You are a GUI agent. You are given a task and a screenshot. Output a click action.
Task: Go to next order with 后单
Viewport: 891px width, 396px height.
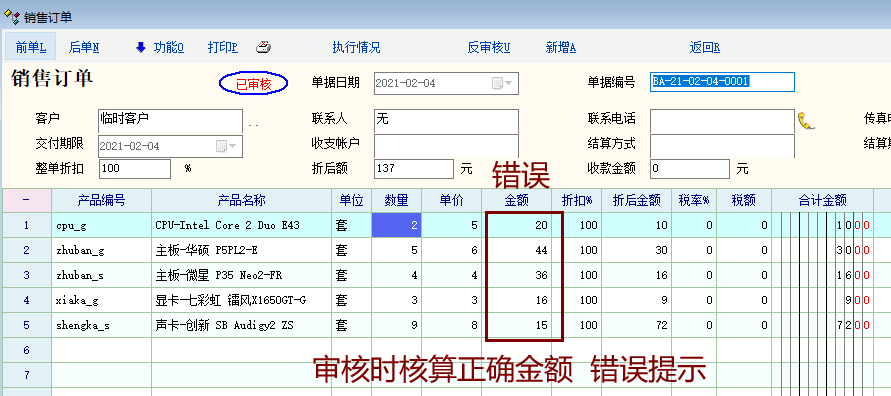pos(84,47)
